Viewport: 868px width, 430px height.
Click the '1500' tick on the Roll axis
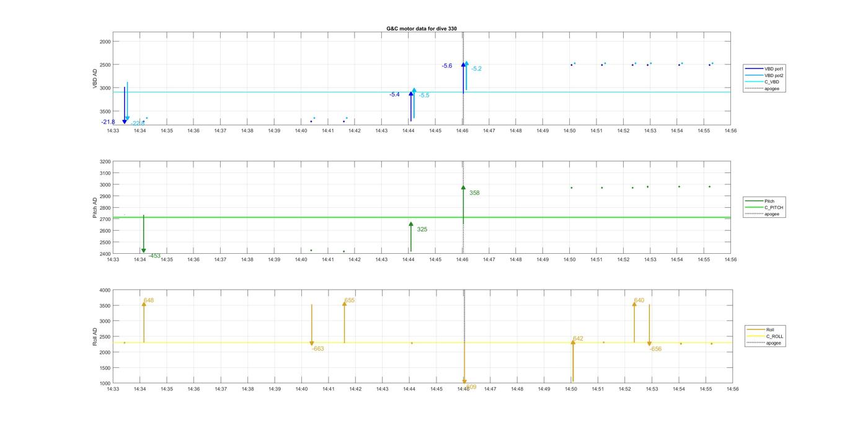click(105, 368)
